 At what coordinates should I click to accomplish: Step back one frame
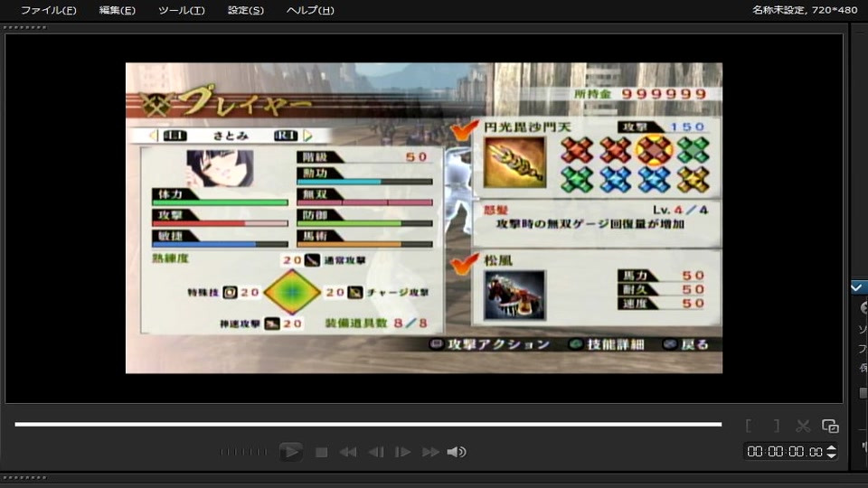(376, 453)
